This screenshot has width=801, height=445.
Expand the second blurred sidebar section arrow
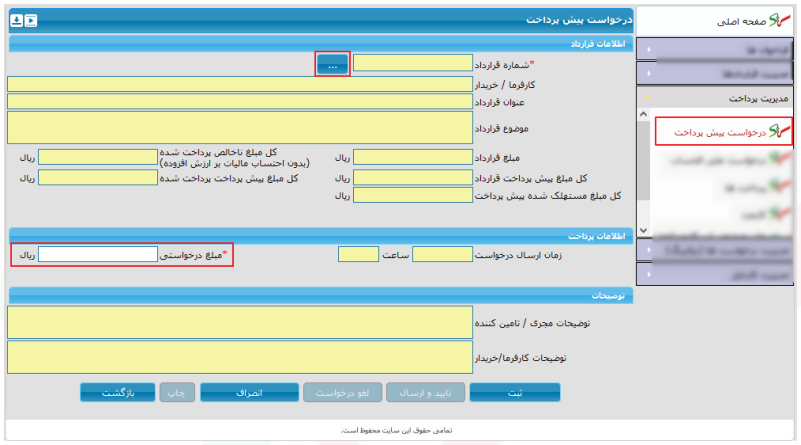pyautogui.click(x=649, y=74)
